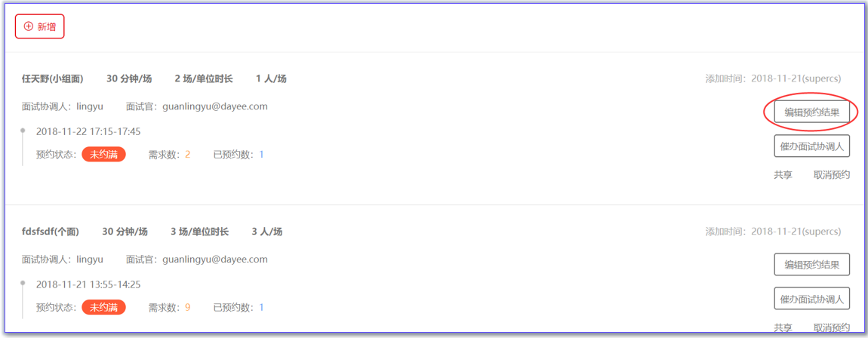
Task: Click 需求数 value 9 for fdsfsdf
Action: pos(188,307)
